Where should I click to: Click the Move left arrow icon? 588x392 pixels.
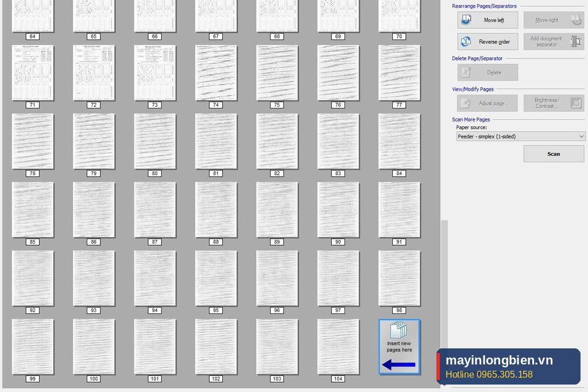tap(466, 20)
